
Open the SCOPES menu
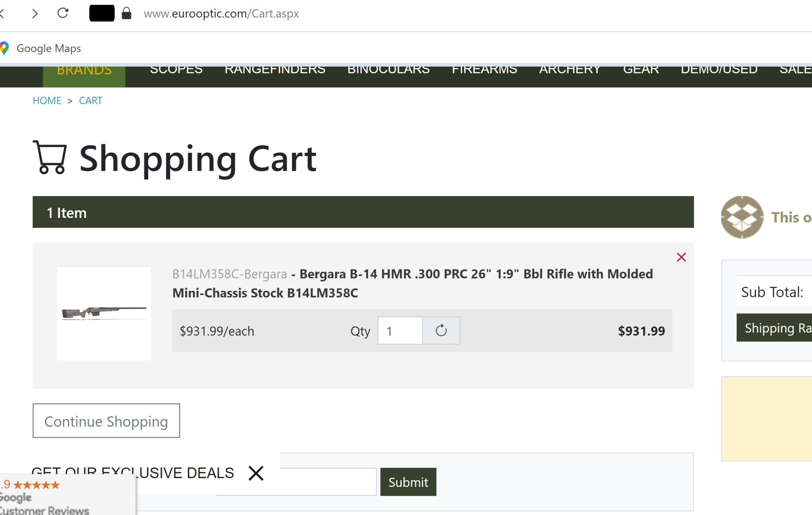[x=176, y=70]
